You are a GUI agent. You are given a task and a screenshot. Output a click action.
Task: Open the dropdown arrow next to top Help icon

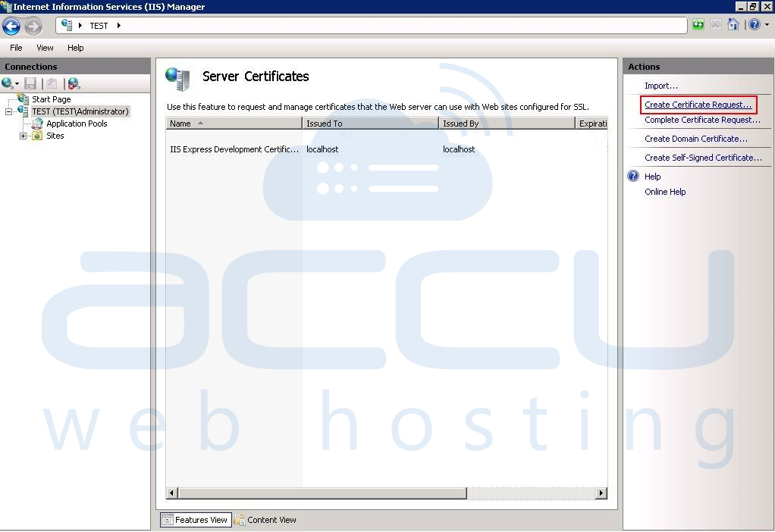point(767,24)
